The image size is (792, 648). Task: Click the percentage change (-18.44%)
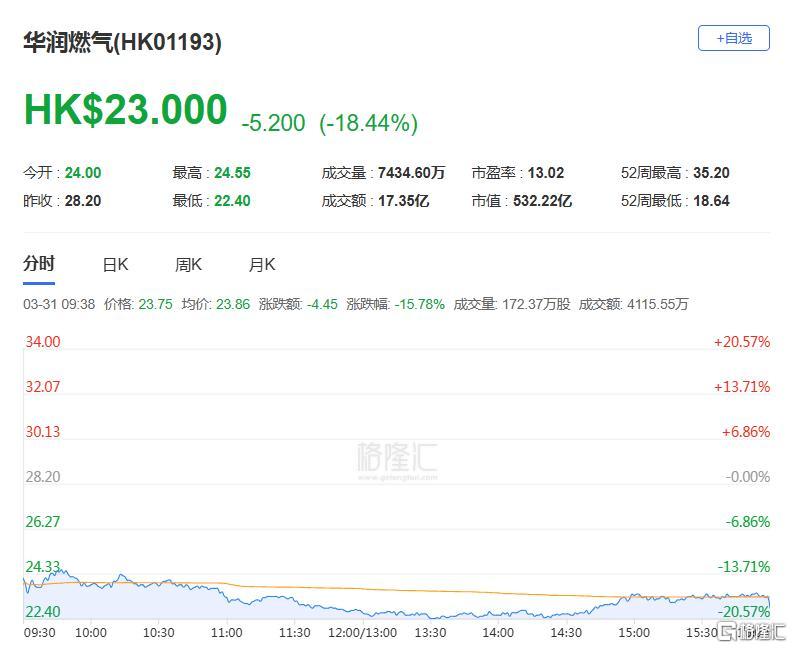369,123
